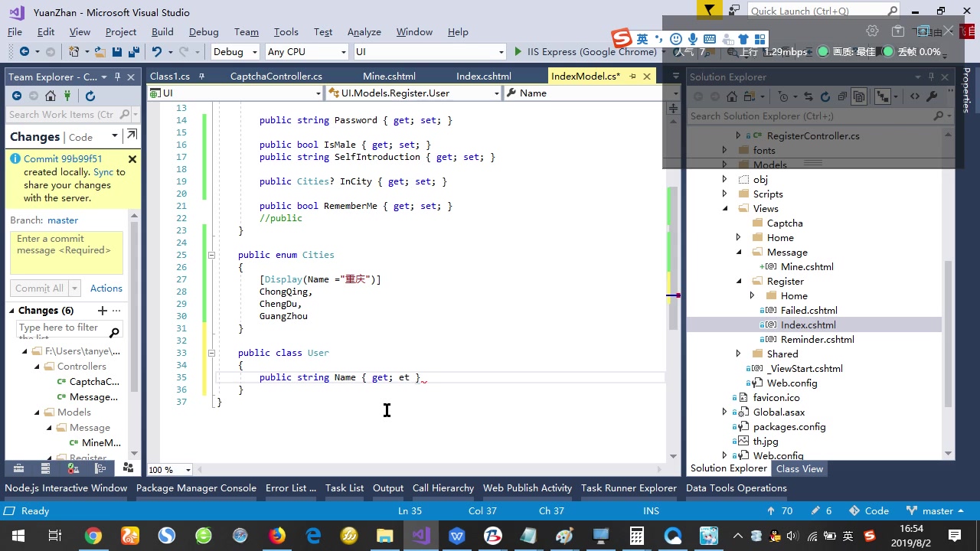Open Commit All split button arrow

pos(74,288)
